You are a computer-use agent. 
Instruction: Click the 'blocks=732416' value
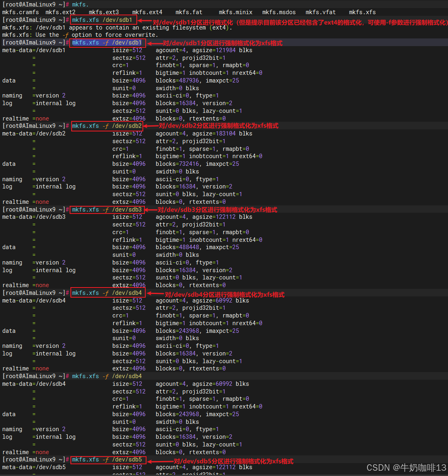[x=177, y=164]
